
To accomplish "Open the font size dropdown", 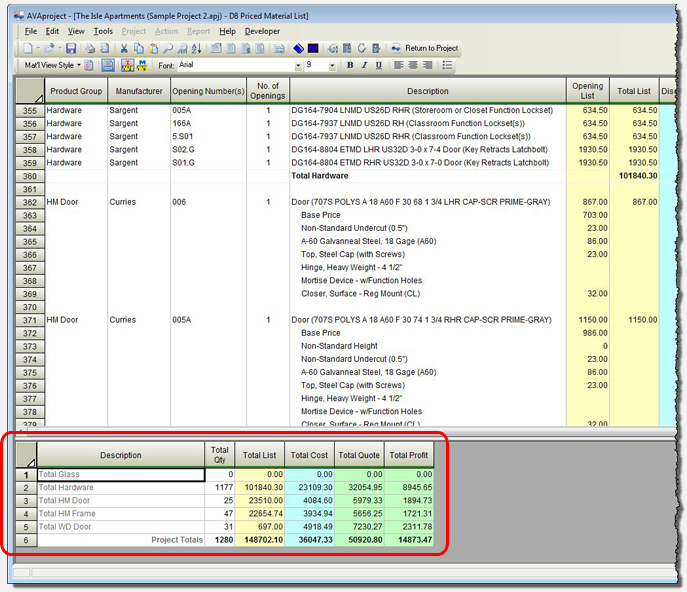I will [334, 65].
